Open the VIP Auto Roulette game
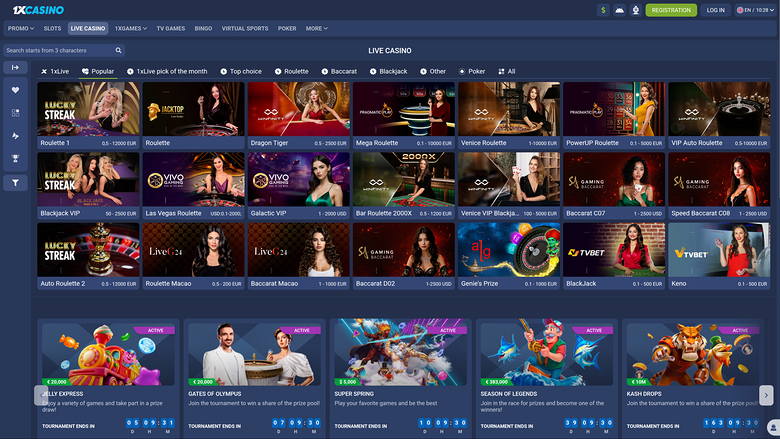Image resolution: width=780 pixels, height=439 pixels. [719, 115]
